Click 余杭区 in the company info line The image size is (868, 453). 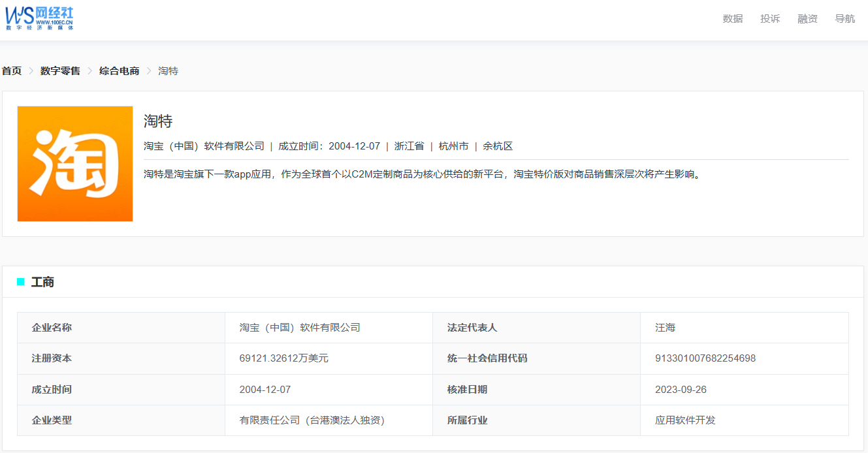click(x=498, y=146)
